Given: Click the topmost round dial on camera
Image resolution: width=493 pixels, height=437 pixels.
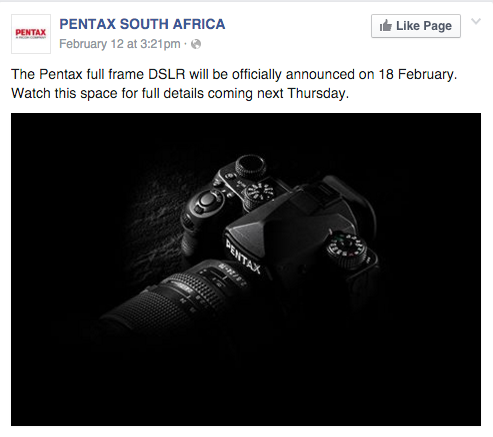Looking at the screenshot, I should pyautogui.click(x=251, y=166).
